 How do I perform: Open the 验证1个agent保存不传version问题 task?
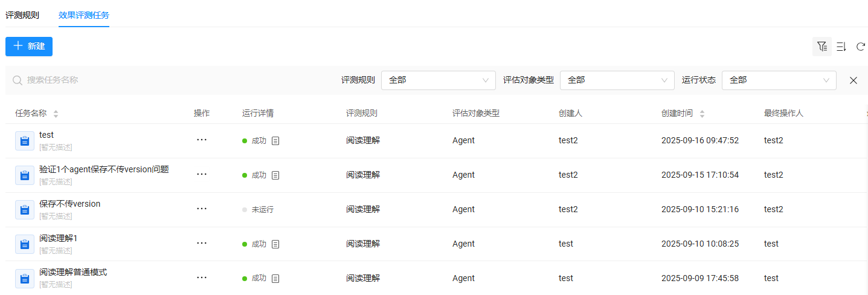(x=104, y=170)
